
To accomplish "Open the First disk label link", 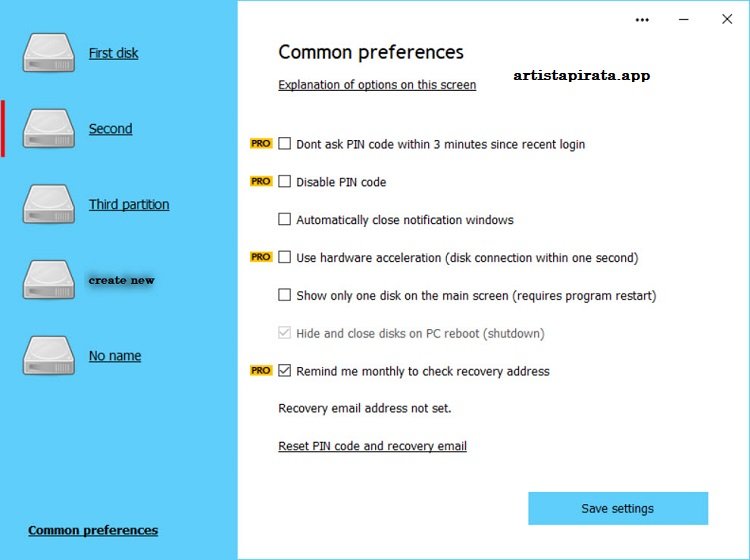I will pyautogui.click(x=113, y=53).
